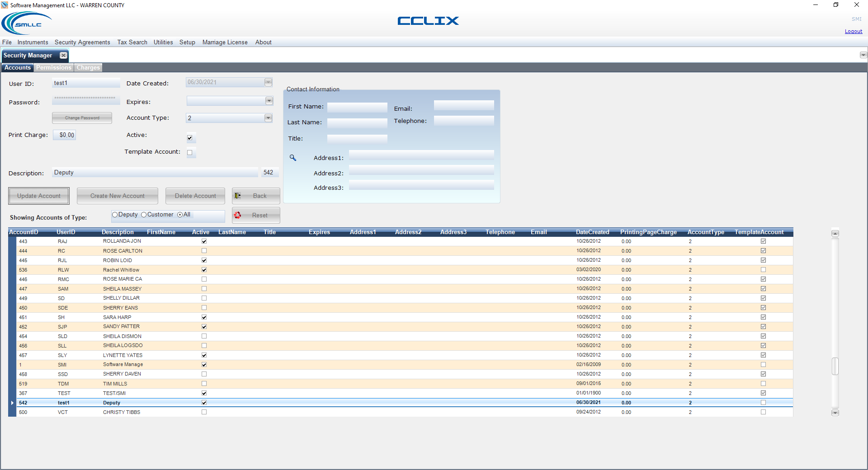The width and height of the screenshot is (868, 470).
Task: Open the Security Agreements menu
Action: point(82,42)
